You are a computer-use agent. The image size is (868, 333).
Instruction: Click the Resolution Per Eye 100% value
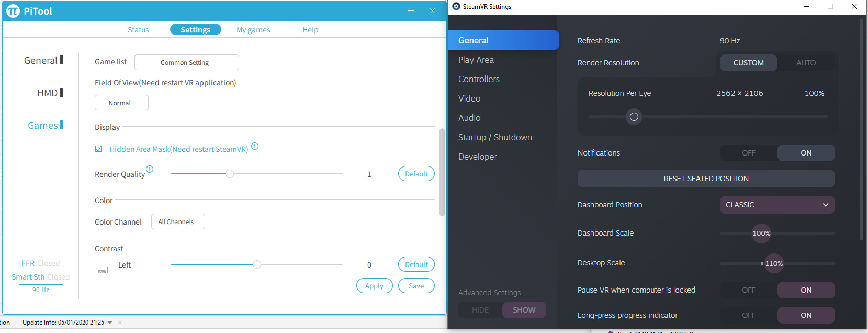(815, 93)
